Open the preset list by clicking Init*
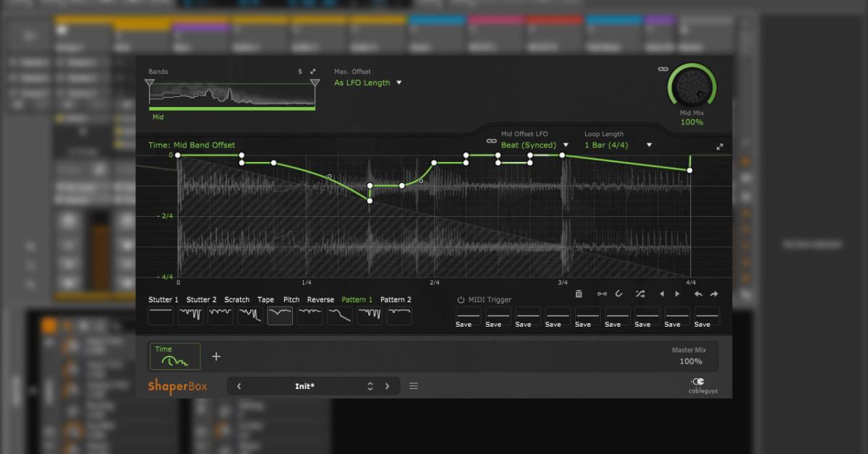 point(305,386)
